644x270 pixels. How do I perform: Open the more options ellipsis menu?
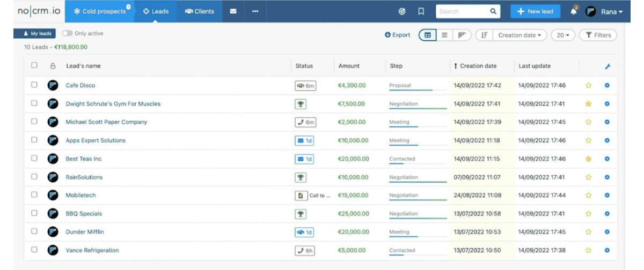tap(255, 11)
